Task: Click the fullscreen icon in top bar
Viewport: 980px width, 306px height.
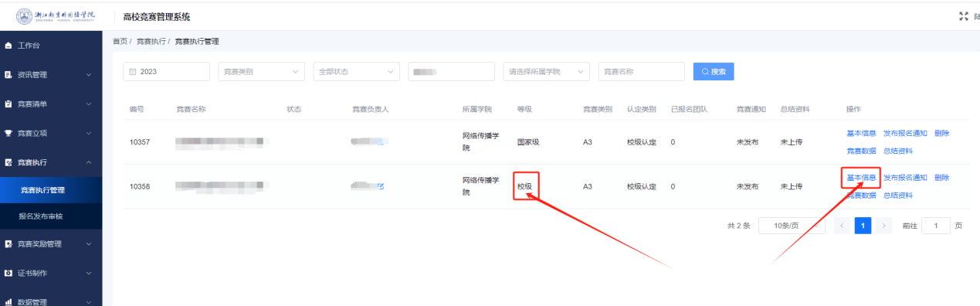Action: 963,16
